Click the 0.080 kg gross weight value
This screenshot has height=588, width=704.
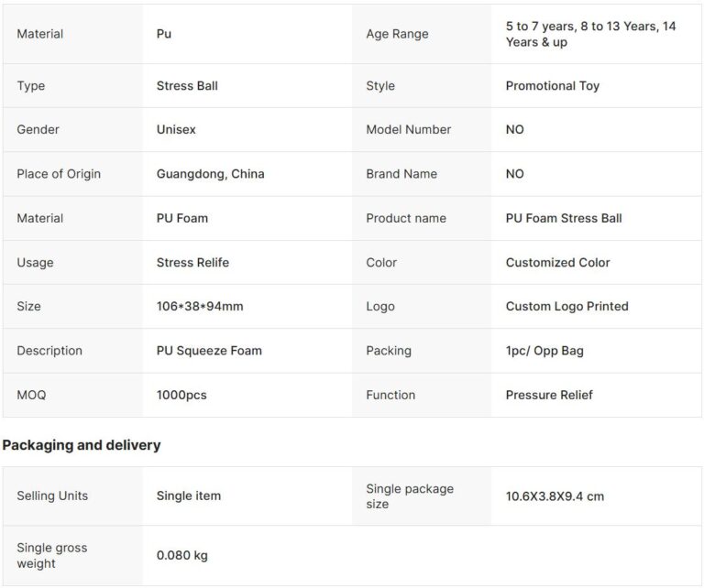click(x=182, y=555)
